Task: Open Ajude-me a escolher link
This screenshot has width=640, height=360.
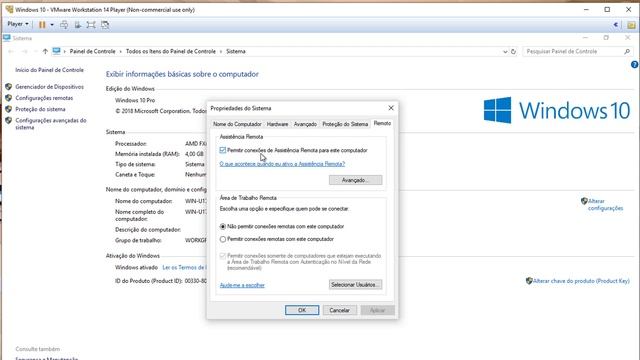Action: tap(242, 285)
